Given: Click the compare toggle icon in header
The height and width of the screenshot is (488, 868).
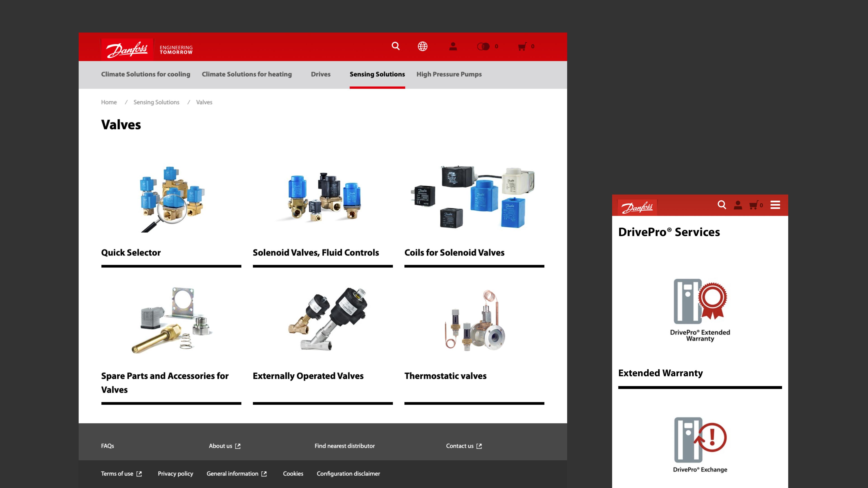Looking at the screenshot, I should 483,47.
